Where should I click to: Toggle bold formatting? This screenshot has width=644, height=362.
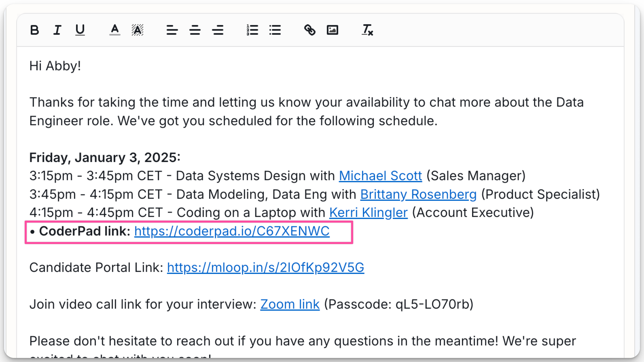coord(35,30)
